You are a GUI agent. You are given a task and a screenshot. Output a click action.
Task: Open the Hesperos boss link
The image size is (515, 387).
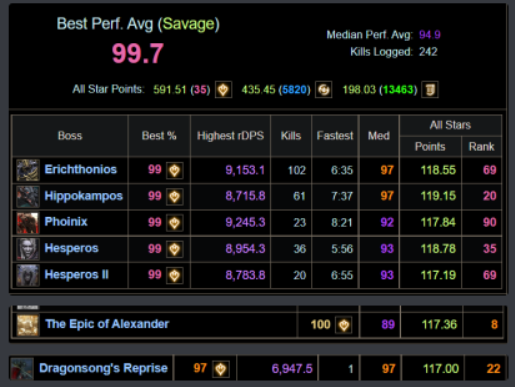pos(71,248)
